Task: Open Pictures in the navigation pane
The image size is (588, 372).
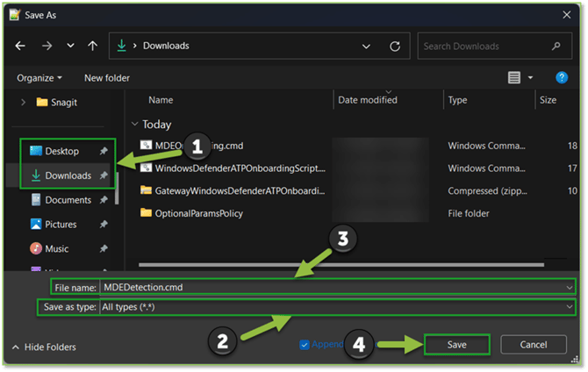Action: tap(60, 225)
